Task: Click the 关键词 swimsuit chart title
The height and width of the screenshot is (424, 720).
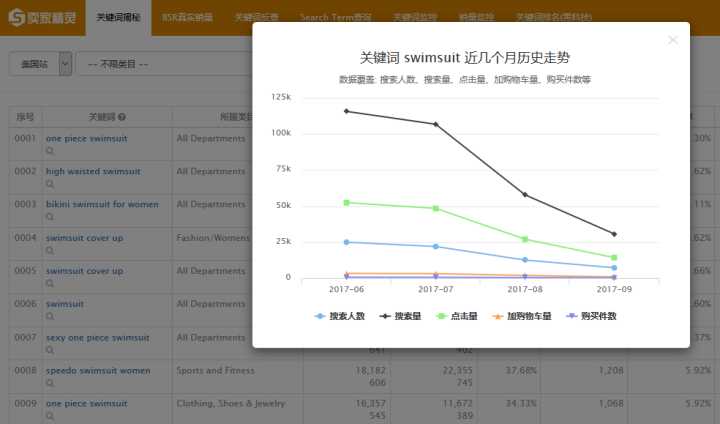Action: (465, 58)
